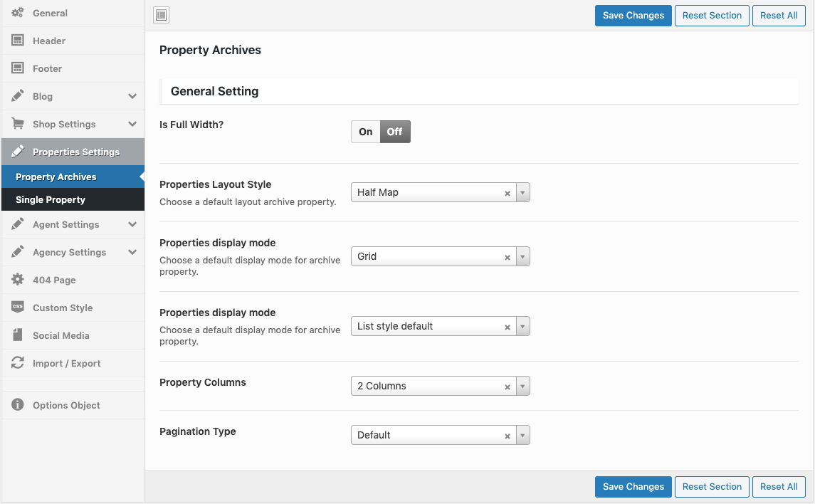Click the top Save Changes button

633,15
